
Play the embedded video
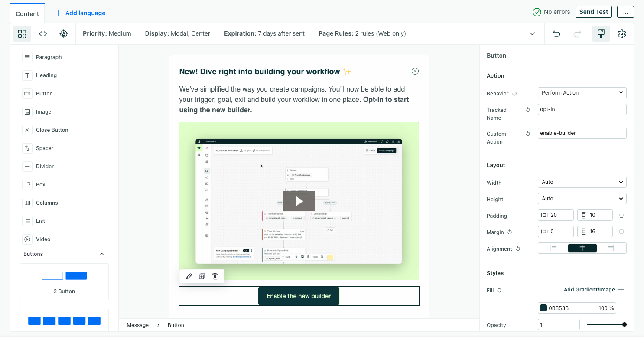[299, 201]
